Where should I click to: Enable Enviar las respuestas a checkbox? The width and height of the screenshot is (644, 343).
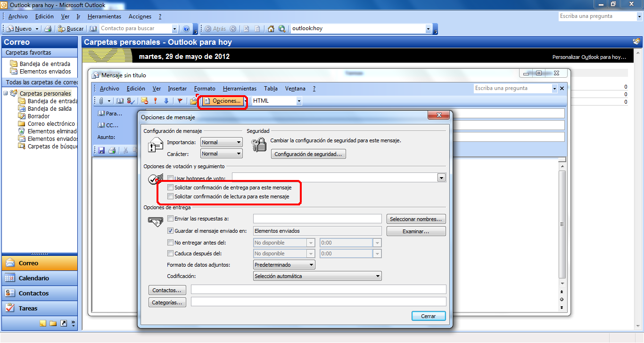(x=171, y=219)
